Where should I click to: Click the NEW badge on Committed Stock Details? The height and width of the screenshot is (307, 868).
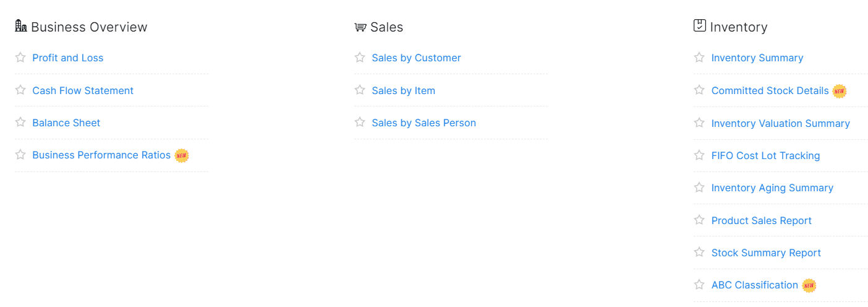click(839, 91)
